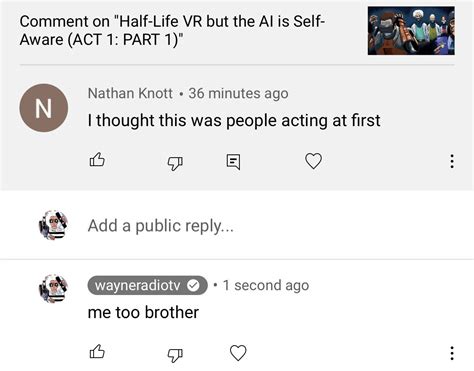Open video title "Half-Life VR but the AI is Self-Aware"
The height and width of the screenshot is (371, 474).
click(172, 30)
